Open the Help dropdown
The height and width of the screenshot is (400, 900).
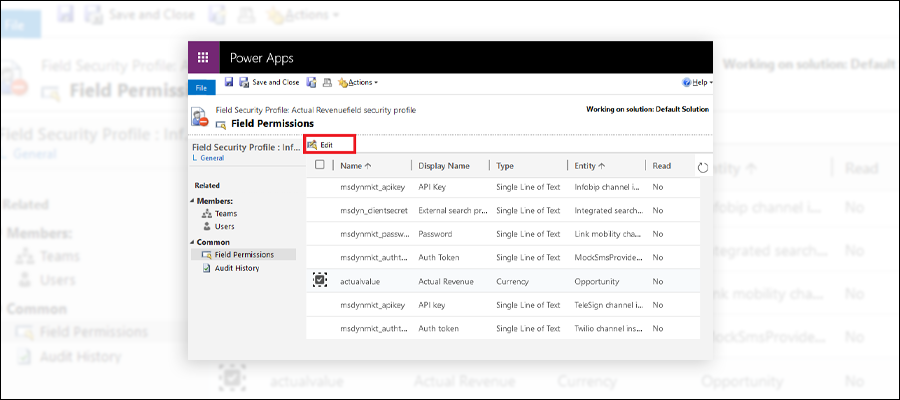pos(697,83)
